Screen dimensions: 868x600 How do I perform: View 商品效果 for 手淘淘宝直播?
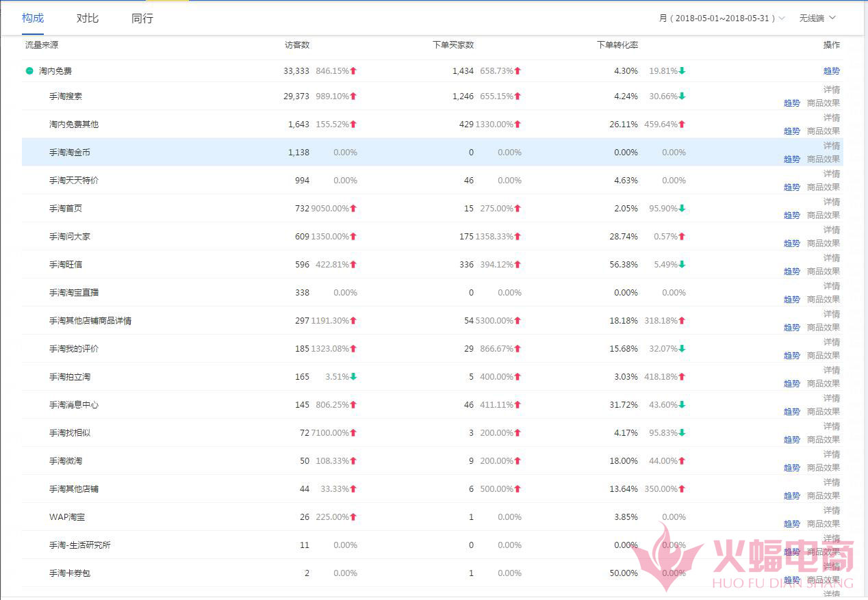pyautogui.click(x=824, y=300)
